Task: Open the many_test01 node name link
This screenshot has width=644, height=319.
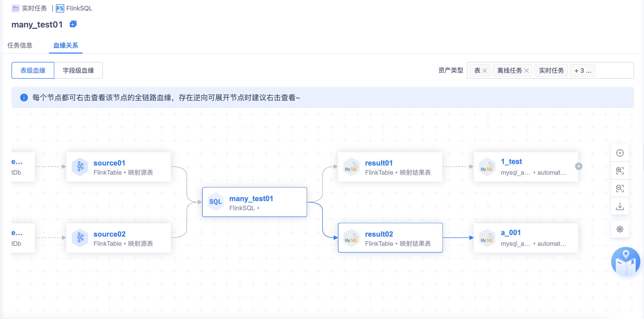Action: pyautogui.click(x=251, y=198)
